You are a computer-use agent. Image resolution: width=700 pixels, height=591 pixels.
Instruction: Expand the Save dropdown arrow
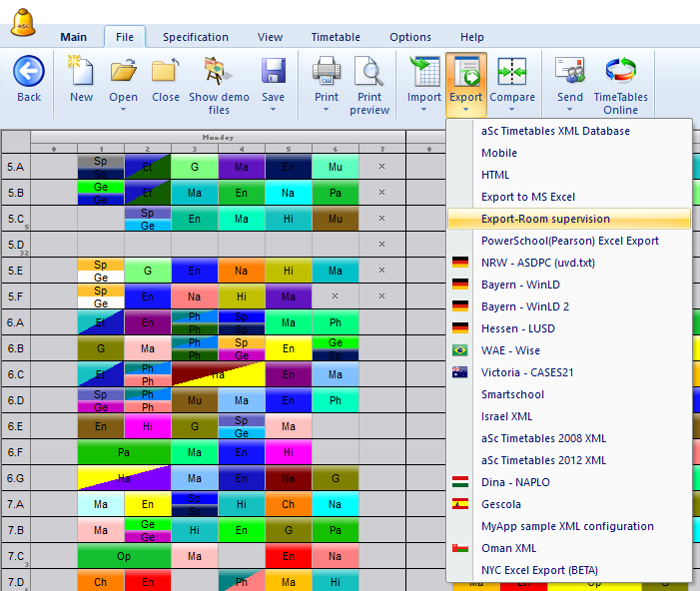click(x=273, y=110)
